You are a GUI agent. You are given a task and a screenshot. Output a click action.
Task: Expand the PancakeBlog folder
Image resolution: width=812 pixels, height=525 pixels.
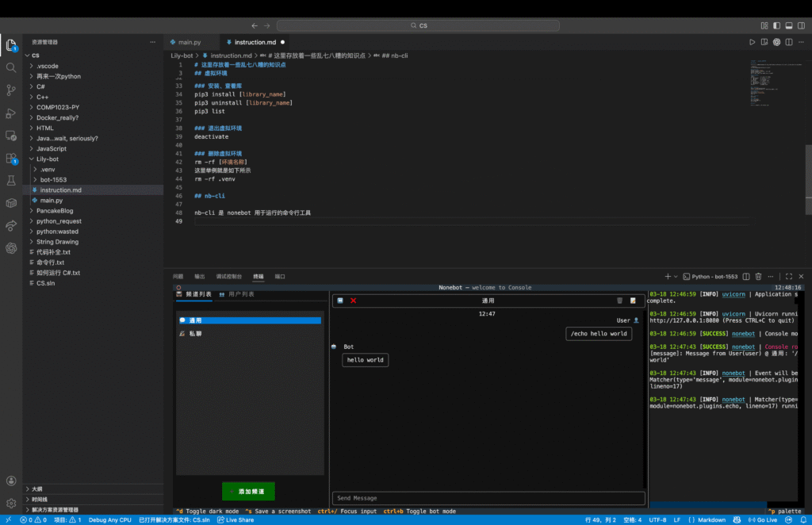(x=54, y=211)
